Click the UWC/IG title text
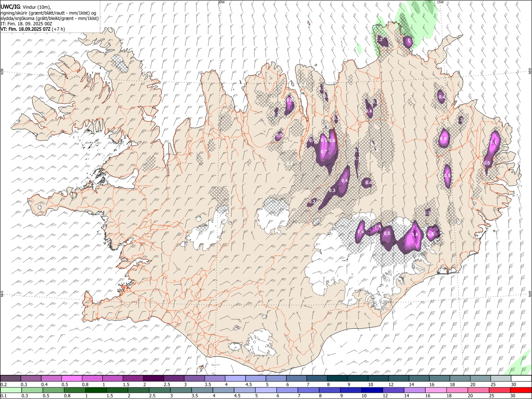Viewport: 532px width, 399px height. click(10, 7)
